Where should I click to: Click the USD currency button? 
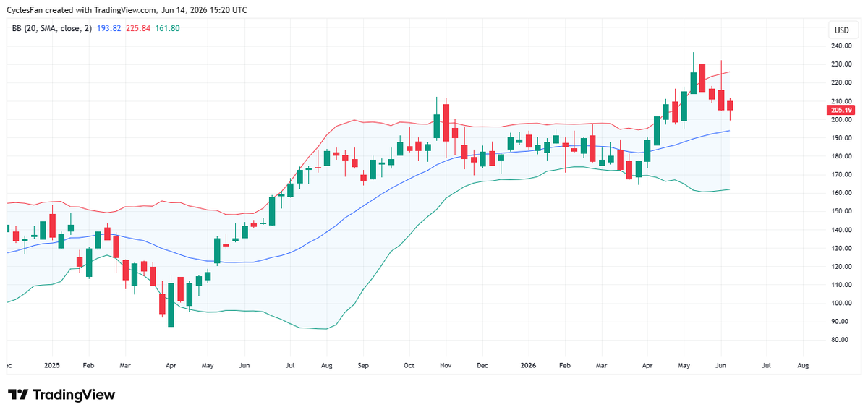click(x=842, y=30)
